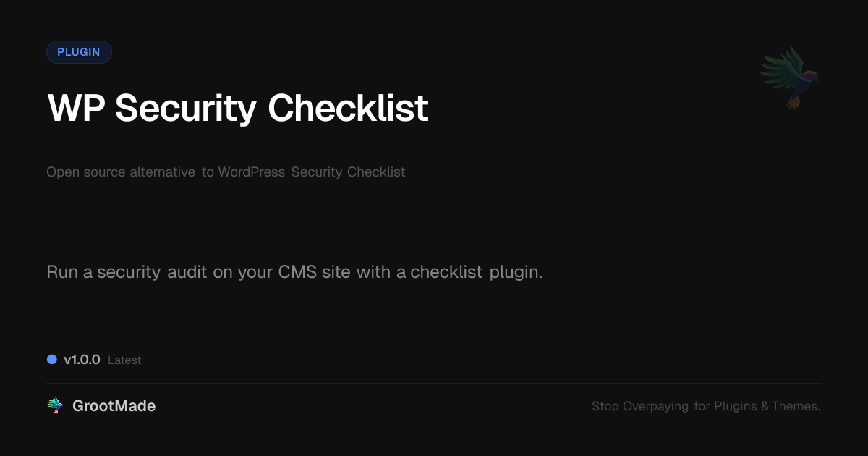Click "WordPress" in the gray subtitle

pyautogui.click(x=251, y=172)
